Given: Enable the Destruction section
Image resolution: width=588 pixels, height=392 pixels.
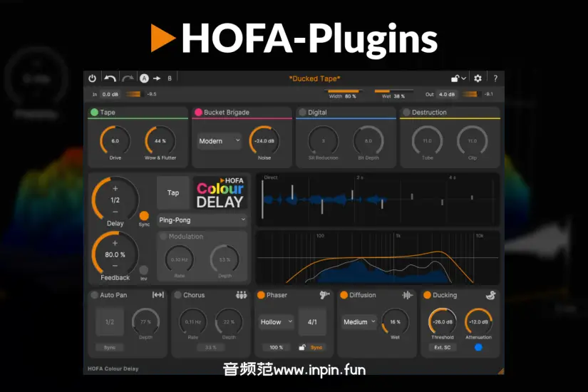Looking at the screenshot, I should (x=406, y=112).
